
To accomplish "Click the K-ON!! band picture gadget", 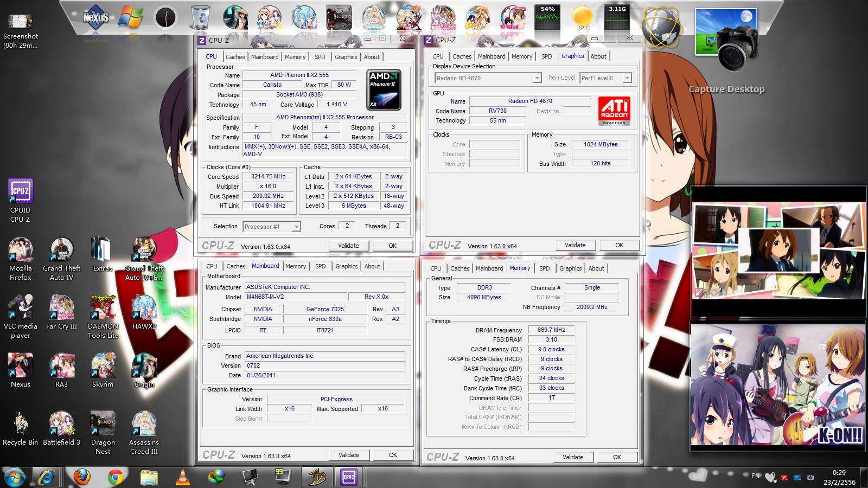I will click(777, 386).
